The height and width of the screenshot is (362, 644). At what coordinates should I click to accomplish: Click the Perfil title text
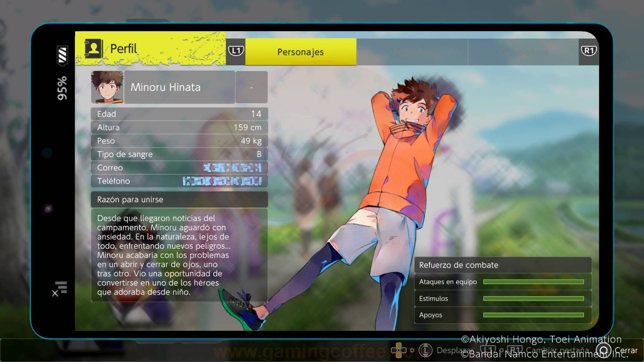(x=123, y=49)
